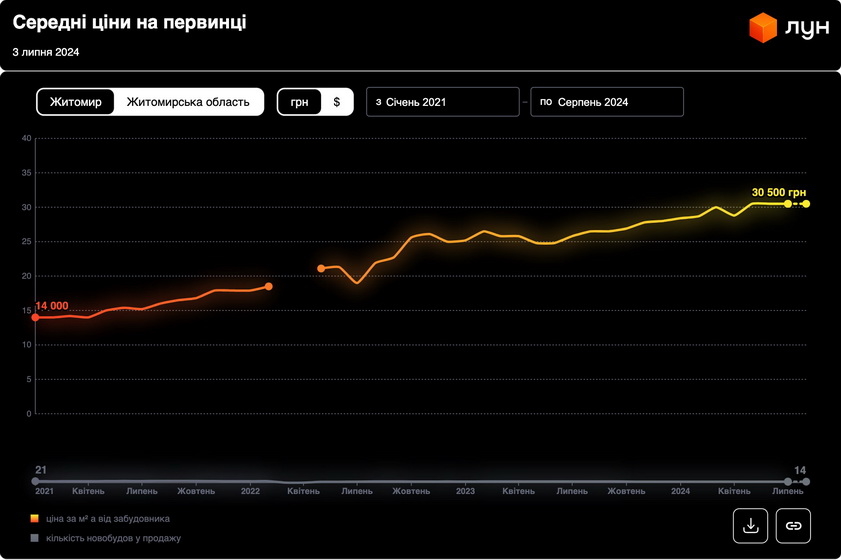Click the copy link icon
Image resolution: width=841 pixels, height=560 pixels.
coord(793,525)
